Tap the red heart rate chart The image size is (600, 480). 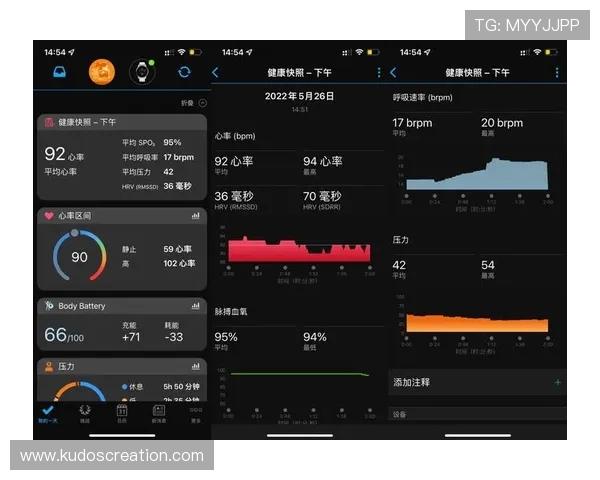tap(299, 250)
